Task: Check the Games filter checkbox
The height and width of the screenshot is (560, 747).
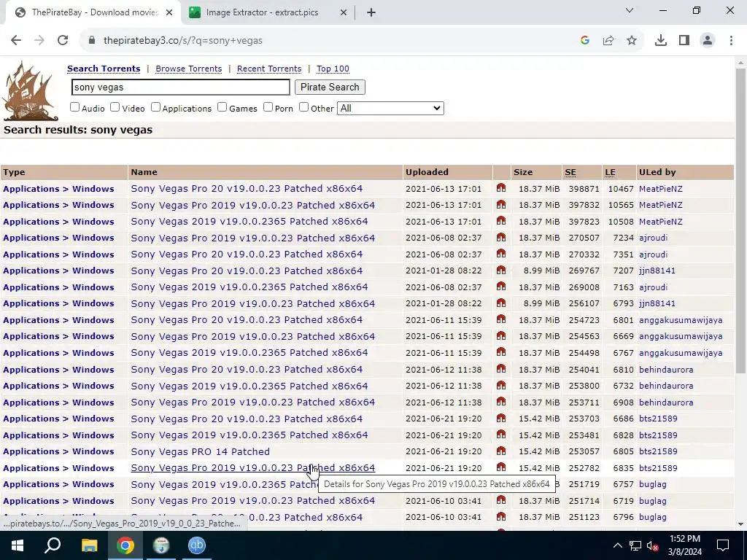Action: (222, 107)
